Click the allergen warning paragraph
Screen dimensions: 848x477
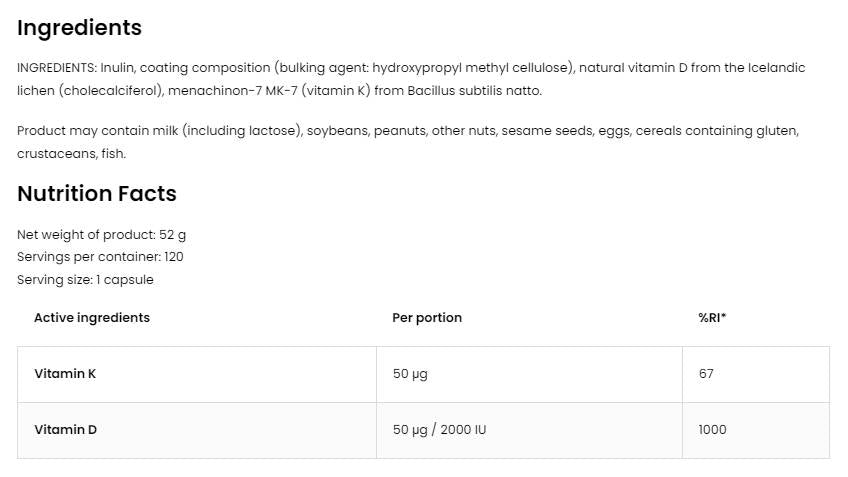400,132
